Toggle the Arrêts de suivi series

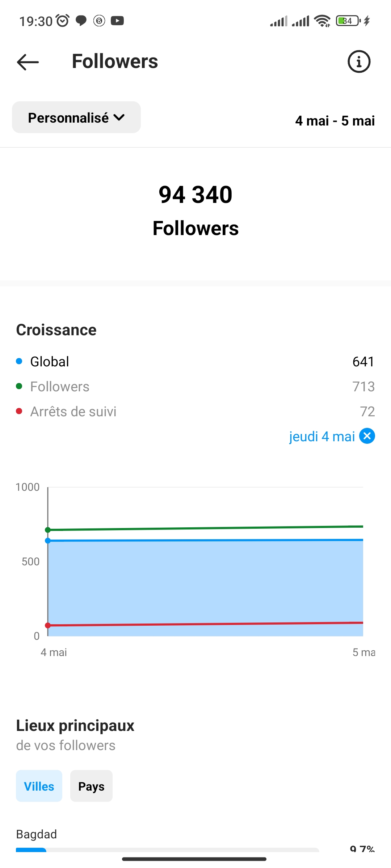[x=73, y=412]
